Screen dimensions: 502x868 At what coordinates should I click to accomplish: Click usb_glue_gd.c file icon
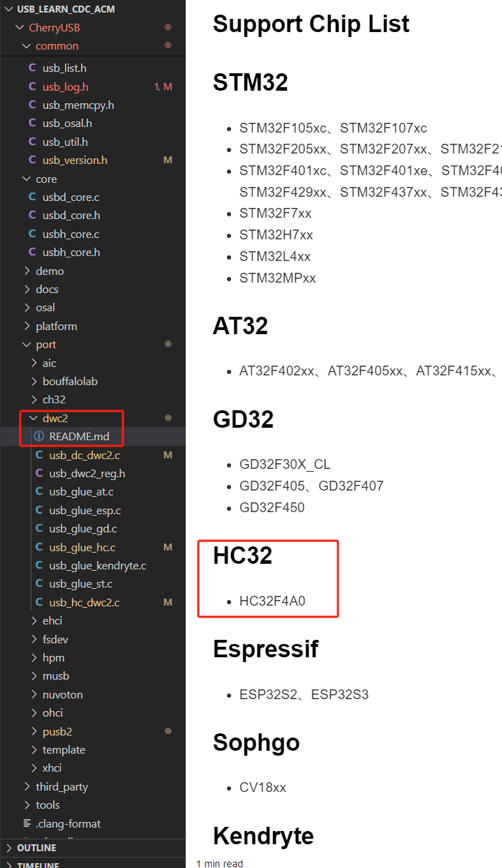(39, 529)
